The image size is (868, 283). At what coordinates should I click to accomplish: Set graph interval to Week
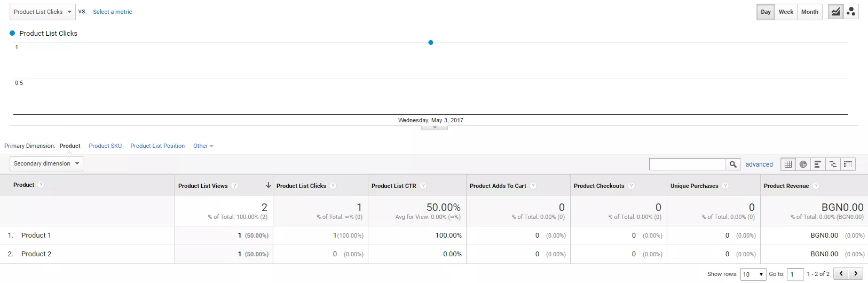click(786, 12)
